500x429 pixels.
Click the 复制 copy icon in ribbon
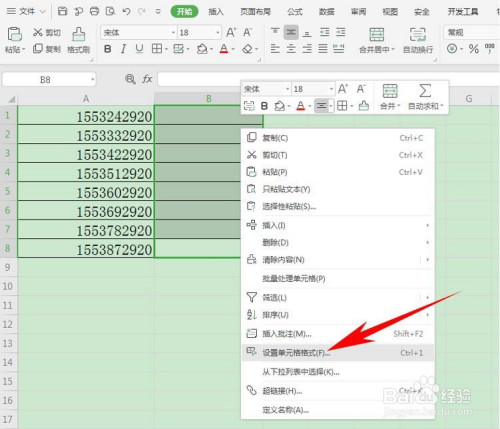click(38, 49)
